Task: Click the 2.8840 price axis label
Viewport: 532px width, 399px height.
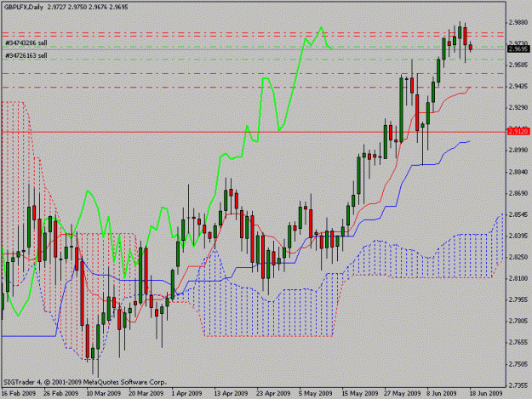Action: (518, 172)
